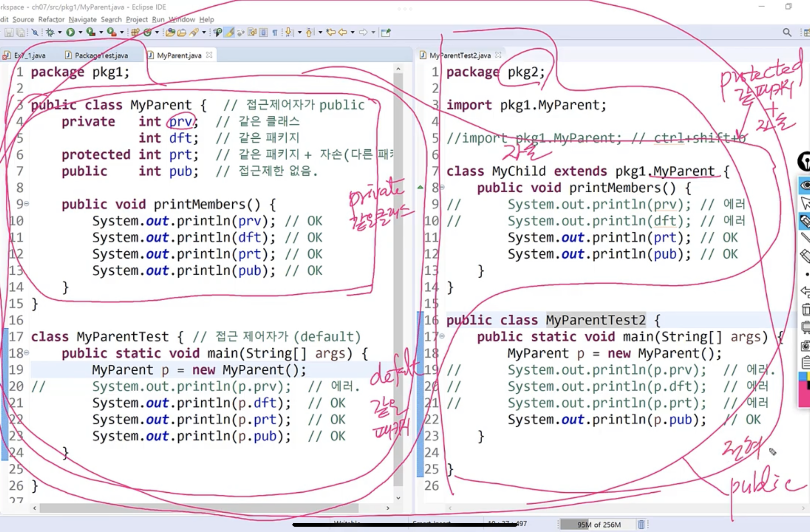Open the Refactor menu
This screenshot has width=810, height=532.
point(51,19)
